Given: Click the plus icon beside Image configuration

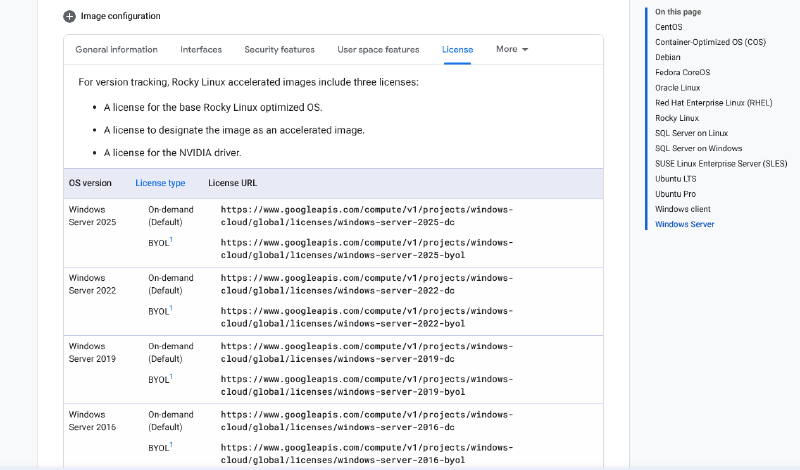Looking at the screenshot, I should tap(69, 16).
